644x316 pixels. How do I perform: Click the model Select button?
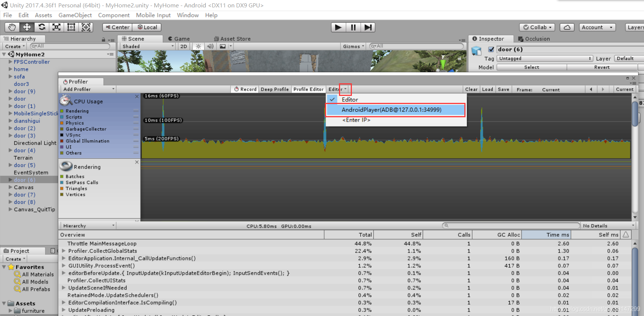[x=532, y=67]
